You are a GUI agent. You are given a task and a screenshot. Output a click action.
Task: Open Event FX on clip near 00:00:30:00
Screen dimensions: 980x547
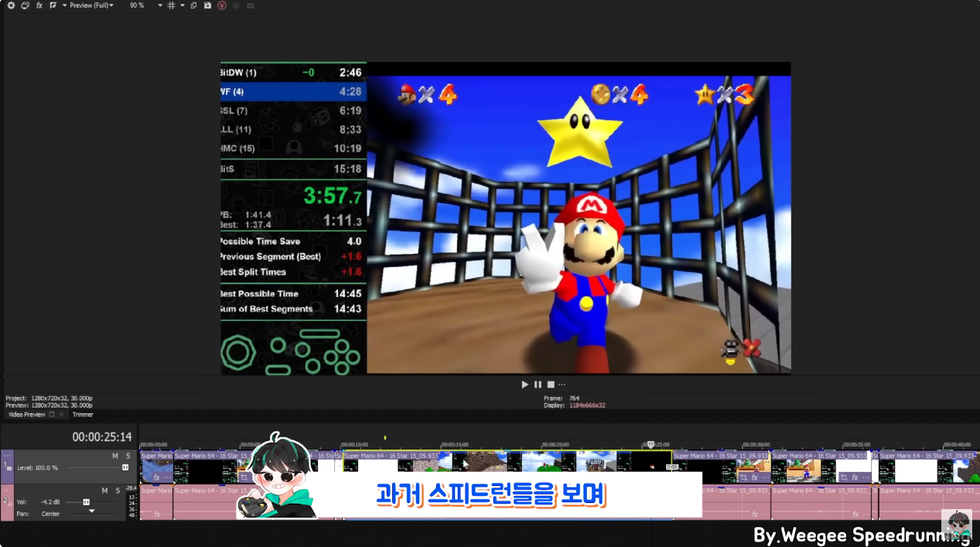pyautogui.click(x=754, y=477)
